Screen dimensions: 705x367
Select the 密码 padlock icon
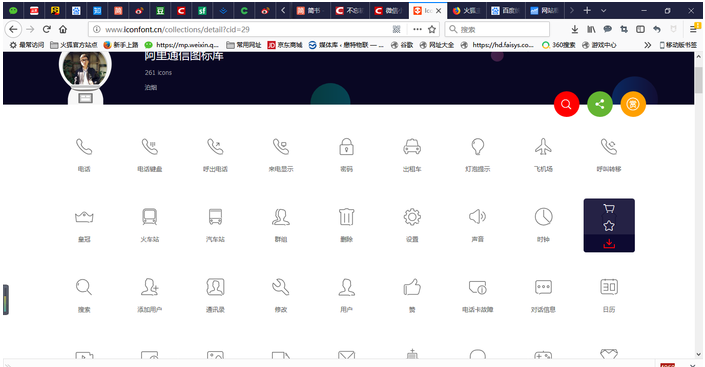(347, 147)
